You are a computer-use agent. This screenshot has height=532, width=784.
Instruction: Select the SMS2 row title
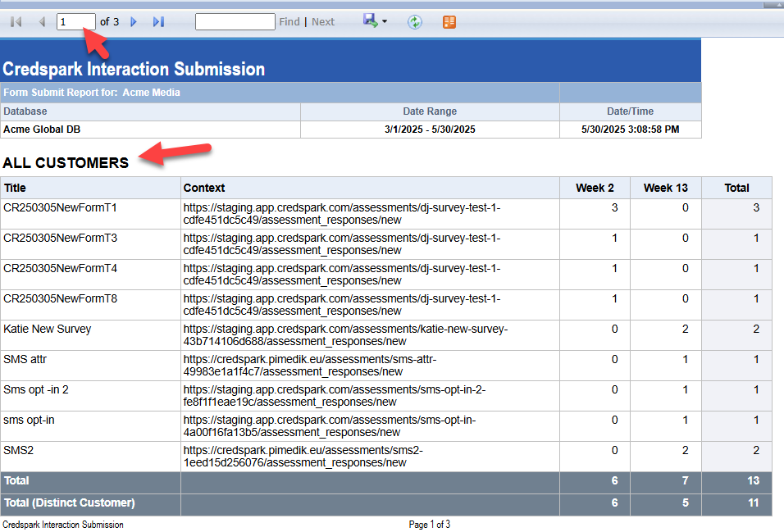18,451
